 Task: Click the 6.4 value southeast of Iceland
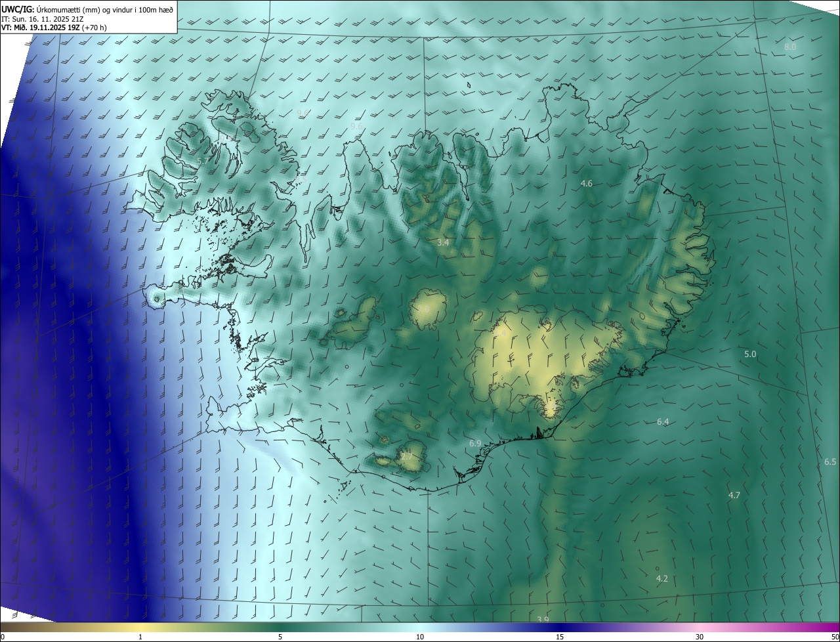pyautogui.click(x=663, y=422)
